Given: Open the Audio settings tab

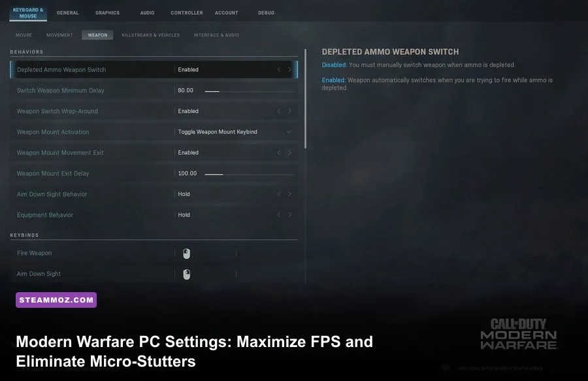Looking at the screenshot, I should (147, 13).
